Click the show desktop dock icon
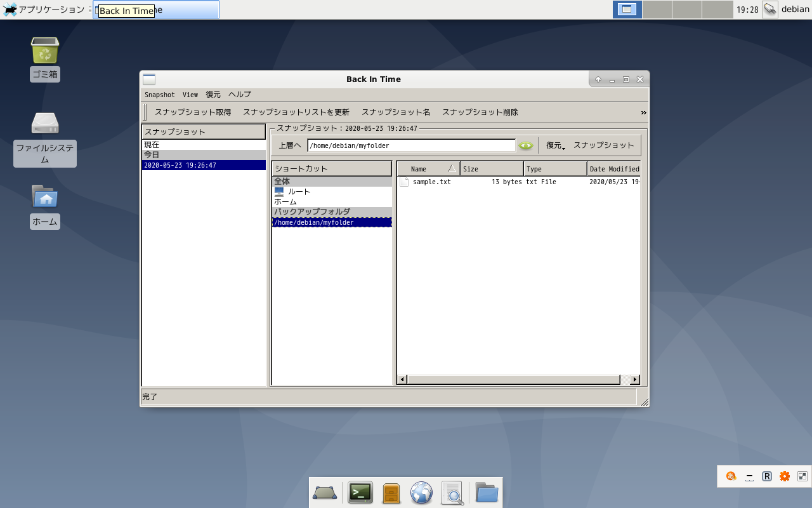The height and width of the screenshot is (508, 812). pos(325,493)
